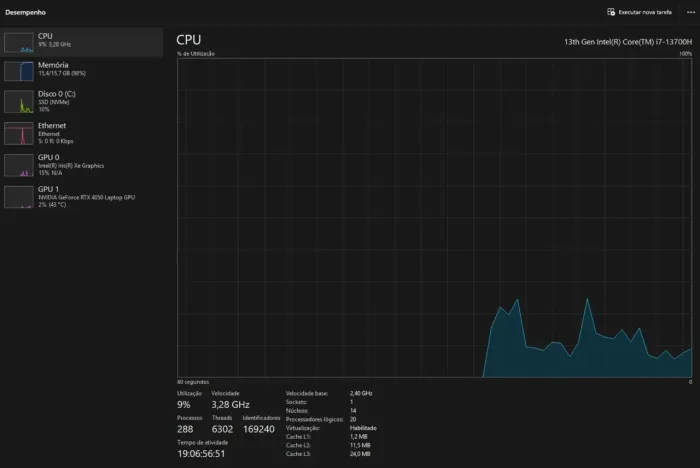Click the 100% graph scale label
700x468 pixels.
click(685, 54)
